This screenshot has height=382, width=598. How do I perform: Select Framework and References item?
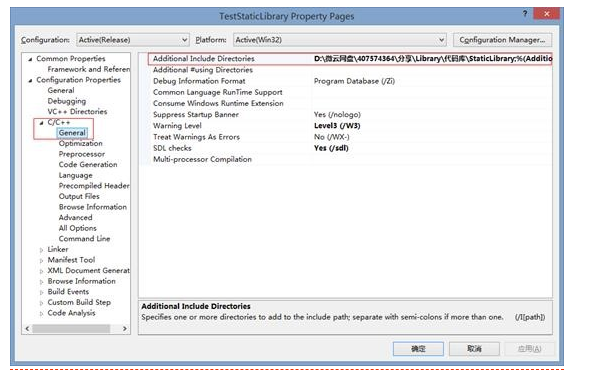(x=88, y=69)
